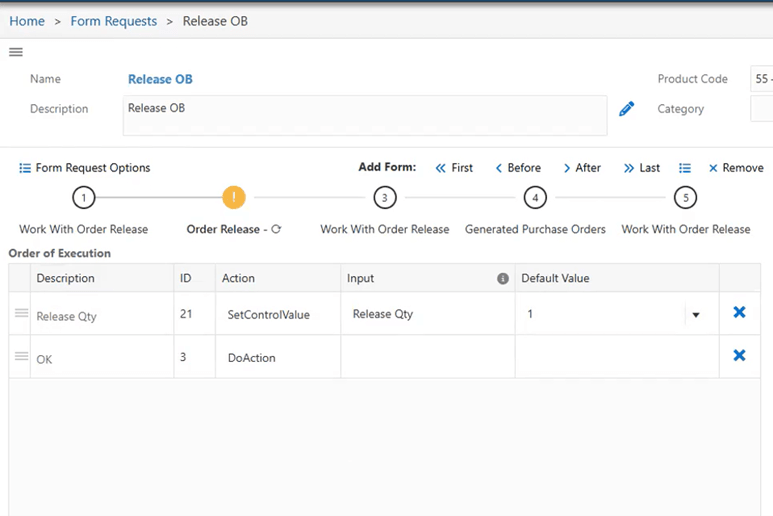773x516 pixels.
Task: Click the Release OB breadcrumb text
Action: [215, 21]
